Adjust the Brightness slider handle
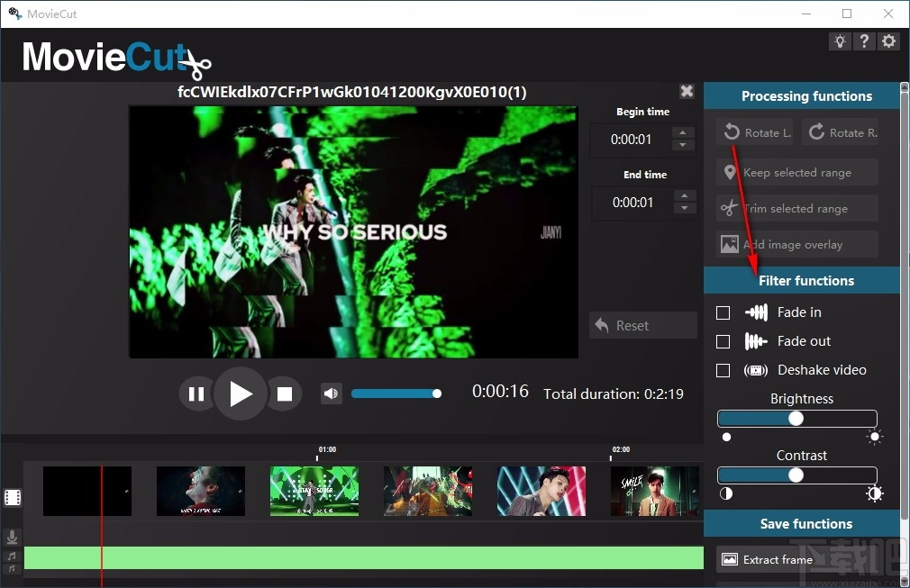 [796, 418]
